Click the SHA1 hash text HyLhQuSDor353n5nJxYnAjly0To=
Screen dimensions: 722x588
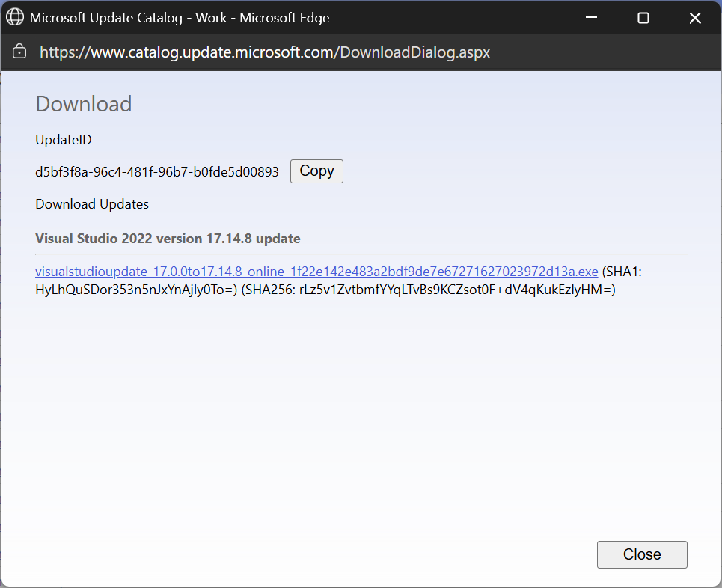136,290
